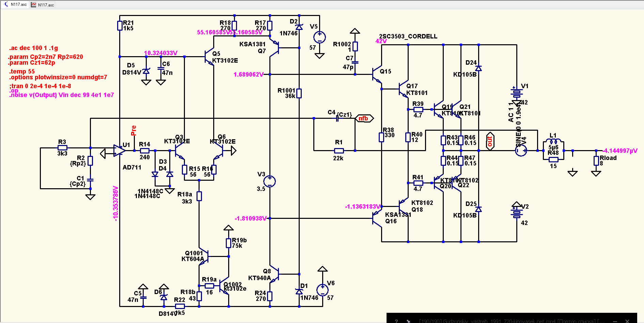Image resolution: width=644 pixels, height=323 pixels.
Task: Select the D5 D814V zener diode
Action: (146, 71)
